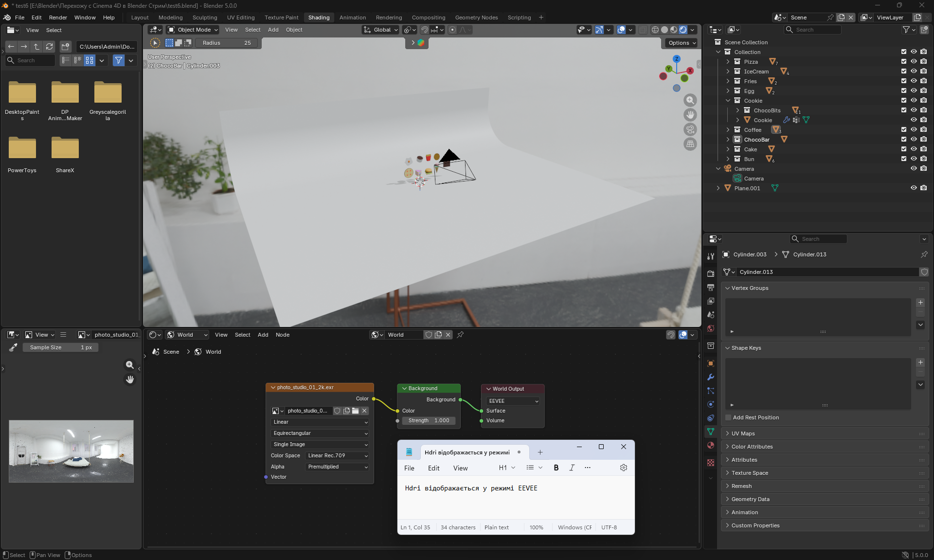The height and width of the screenshot is (560, 934).
Task: Hide the Pizza collection in viewport
Action: (914, 62)
